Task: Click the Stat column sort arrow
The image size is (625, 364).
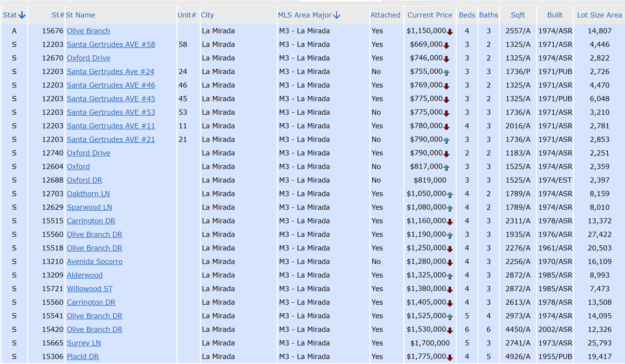Action: coord(22,15)
